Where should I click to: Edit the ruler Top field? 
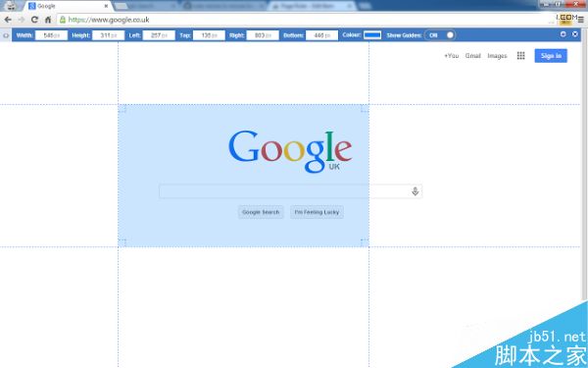[x=209, y=35]
